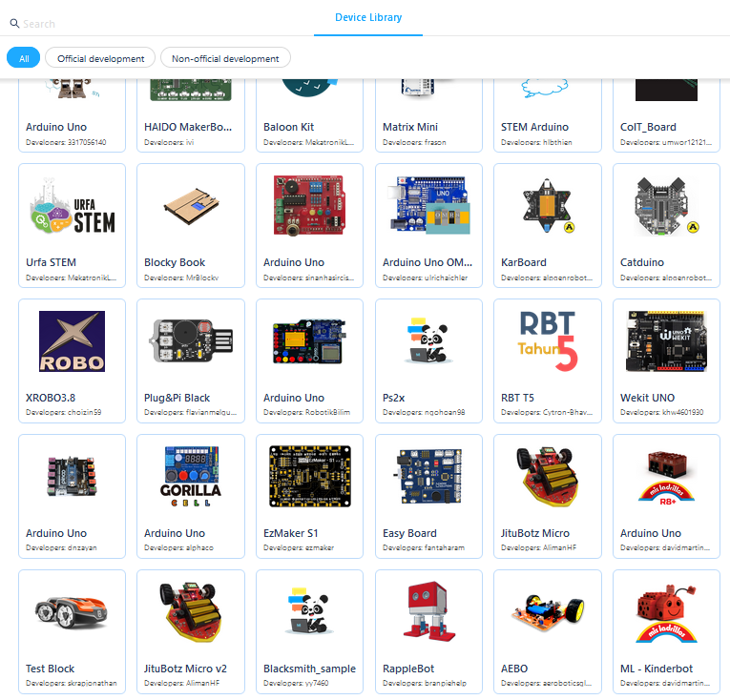Select the JituBotz Micro v2 robot image
Image resolution: width=730 pixels, height=700 pixels.
(x=191, y=612)
